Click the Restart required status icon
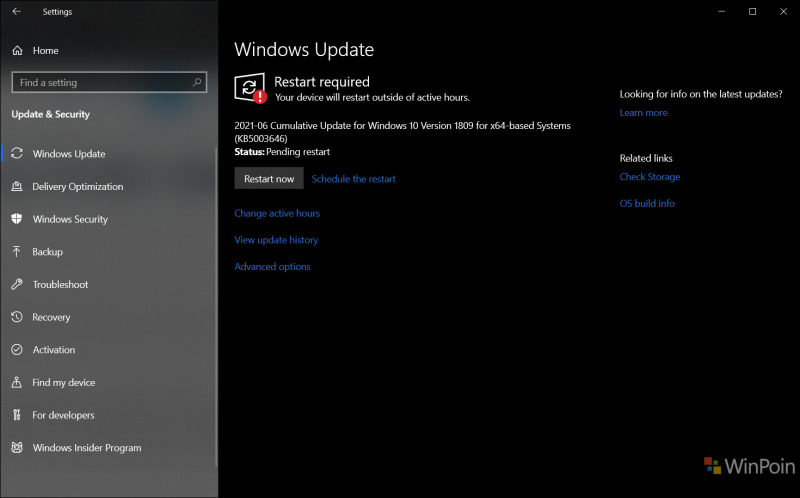Image resolution: width=800 pixels, height=498 pixels. (250, 88)
